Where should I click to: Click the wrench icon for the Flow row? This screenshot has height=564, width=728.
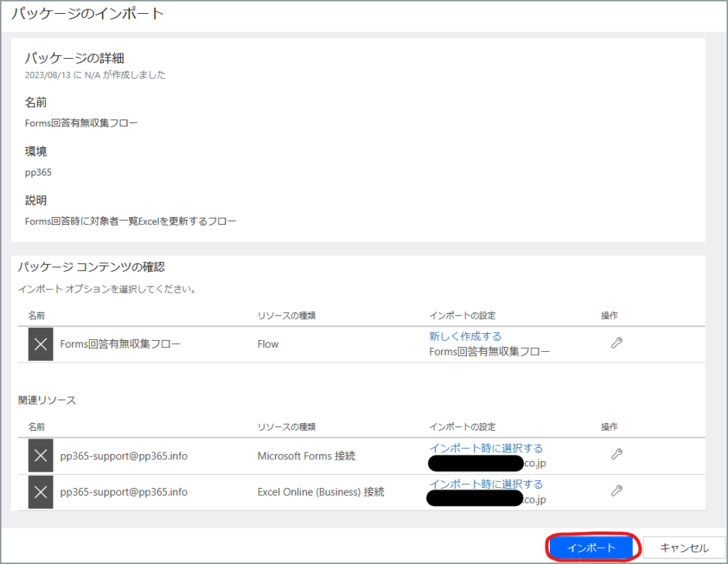coord(616,343)
